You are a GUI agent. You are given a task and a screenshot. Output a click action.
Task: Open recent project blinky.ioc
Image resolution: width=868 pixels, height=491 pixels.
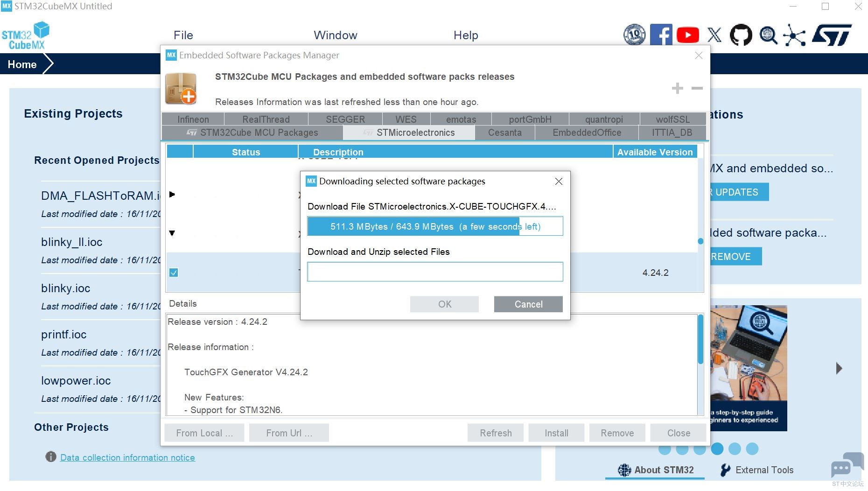(x=65, y=288)
